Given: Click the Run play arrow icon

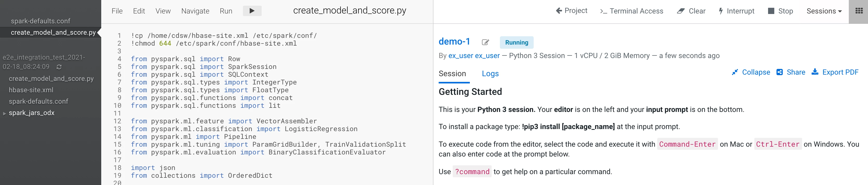Looking at the screenshot, I should [252, 11].
